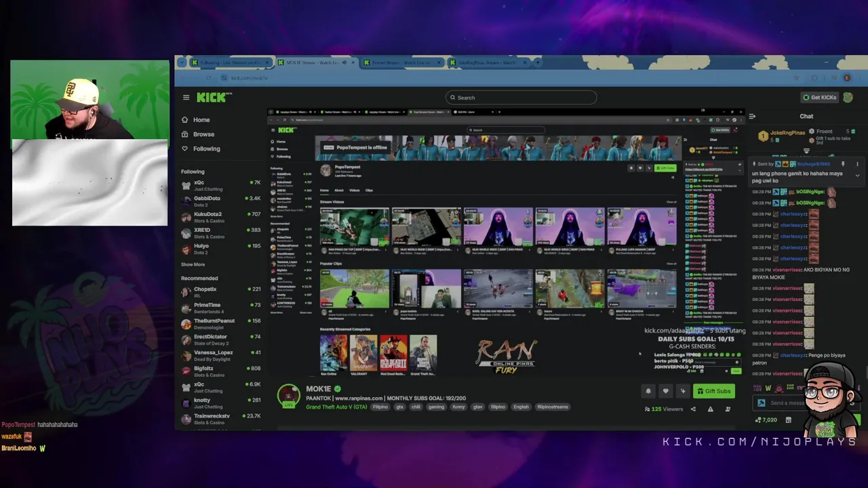Click the 125 Viewers count
This screenshot has height=488, width=868.
tap(663, 409)
